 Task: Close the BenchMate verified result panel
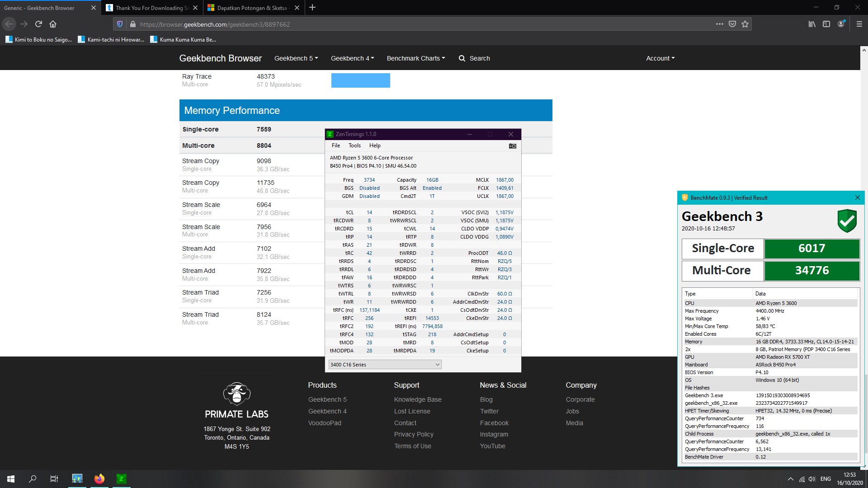858,197
